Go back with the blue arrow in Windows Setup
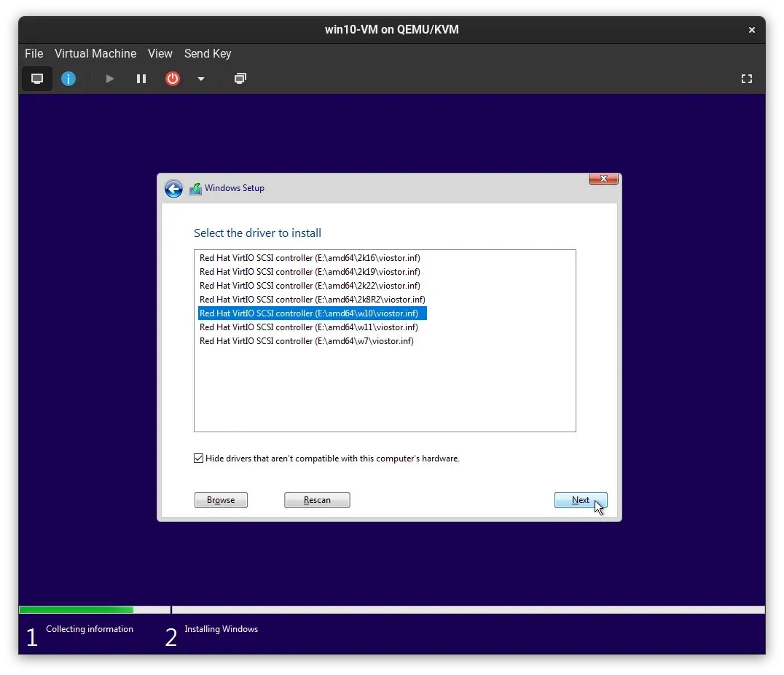This screenshot has height=675, width=784. tap(173, 189)
